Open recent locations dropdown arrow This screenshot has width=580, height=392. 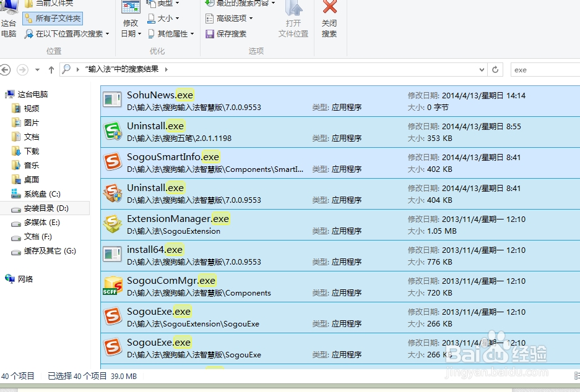pos(37,69)
